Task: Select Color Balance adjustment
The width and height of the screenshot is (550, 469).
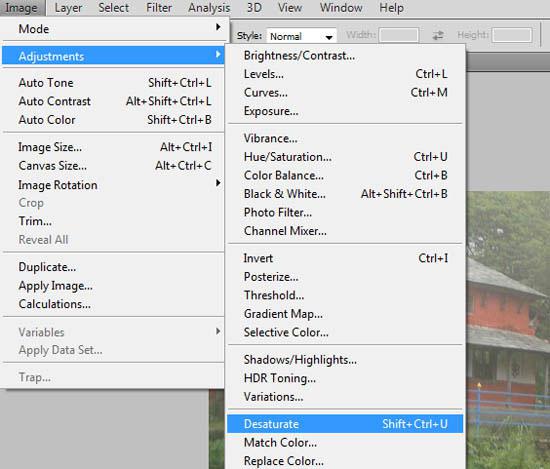Action: click(x=345, y=175)
